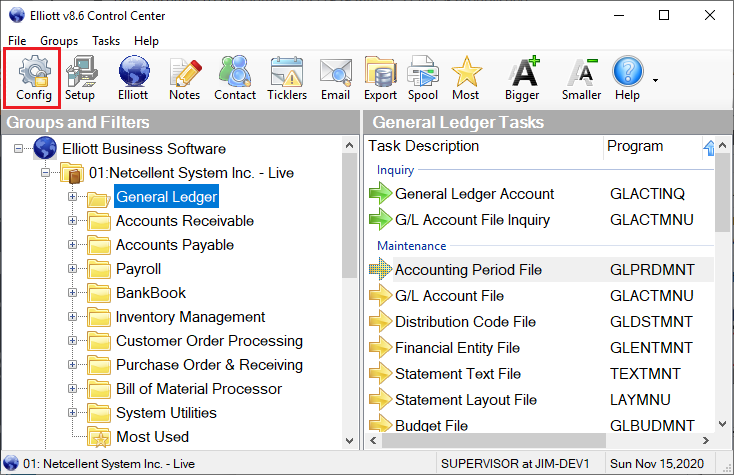Select Bill of Material Processor folder
Viewport: 734px width, 475px height.
(x=199, y=389)
